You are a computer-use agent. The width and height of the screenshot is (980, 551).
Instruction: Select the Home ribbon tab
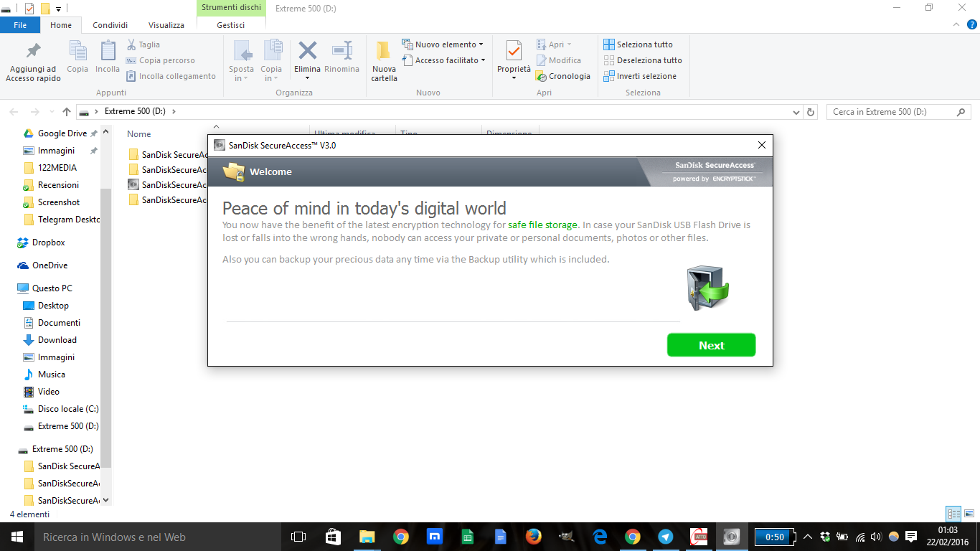point(61,25)
